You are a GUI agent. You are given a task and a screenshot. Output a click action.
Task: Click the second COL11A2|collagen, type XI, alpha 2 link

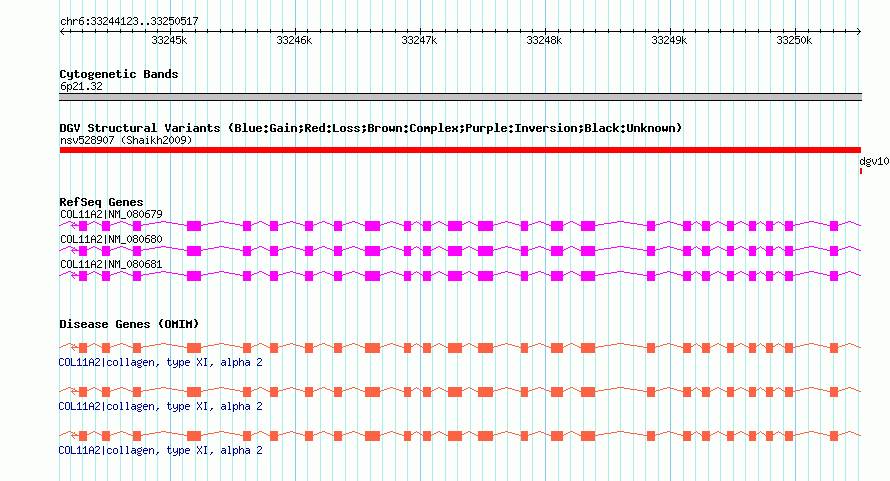pos(161,407)
